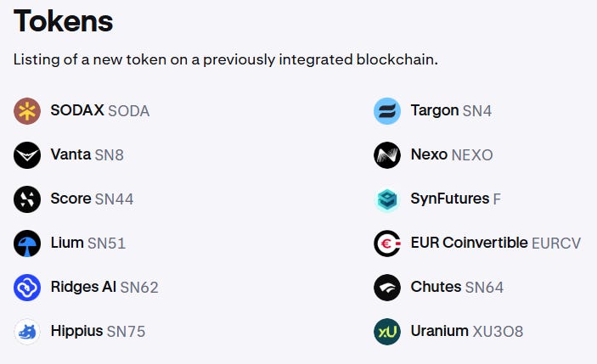Image resolution: width=597 pixels, height=364 pixels.
Task: Select the Chutes SN64 icon
Action: pyautogui.click(x=387, y=288)
